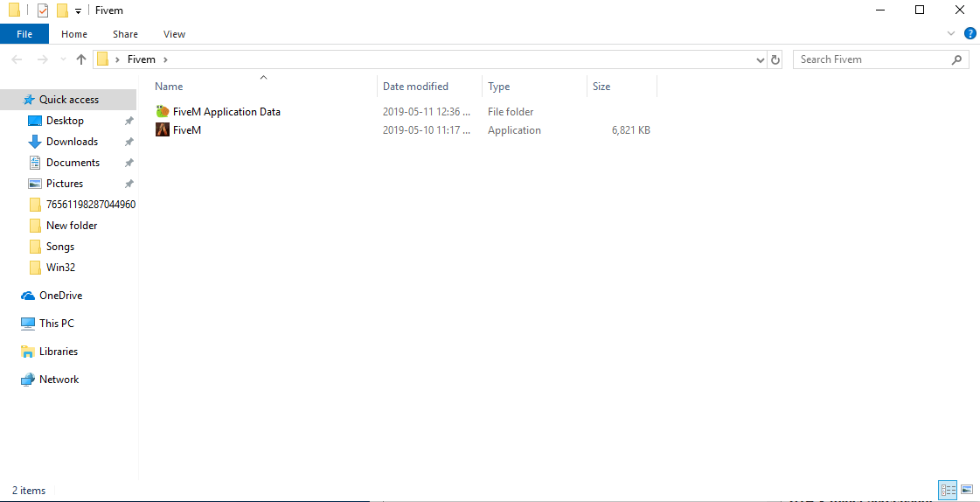Open Pictures in the navigation pane

click(65, 184)
